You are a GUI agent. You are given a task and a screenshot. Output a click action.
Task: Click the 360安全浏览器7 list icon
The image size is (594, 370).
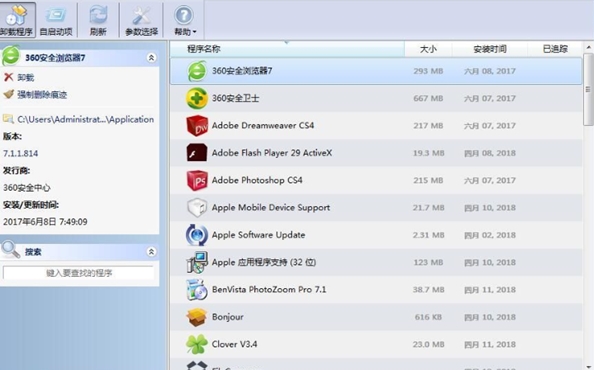197,71
